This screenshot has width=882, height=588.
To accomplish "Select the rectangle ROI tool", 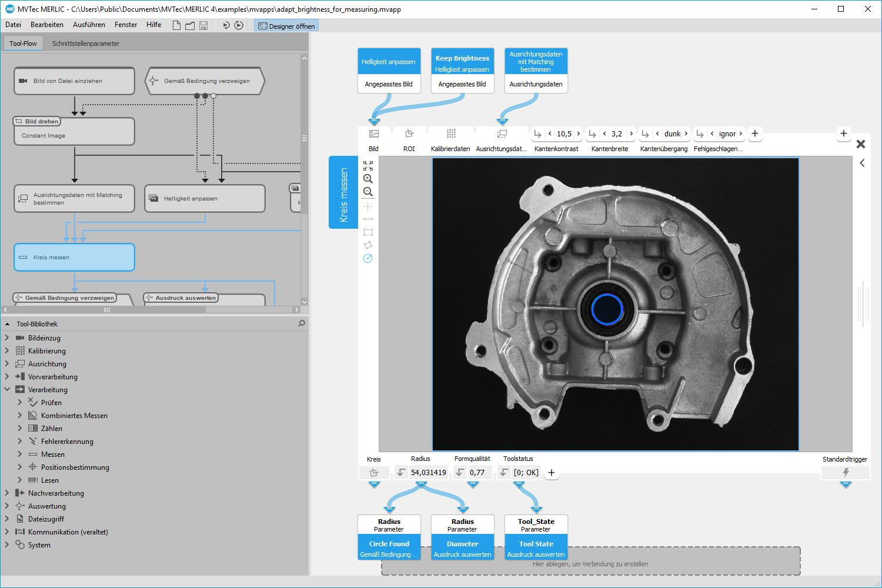I will pyautogui.click(x=368, y=232).
